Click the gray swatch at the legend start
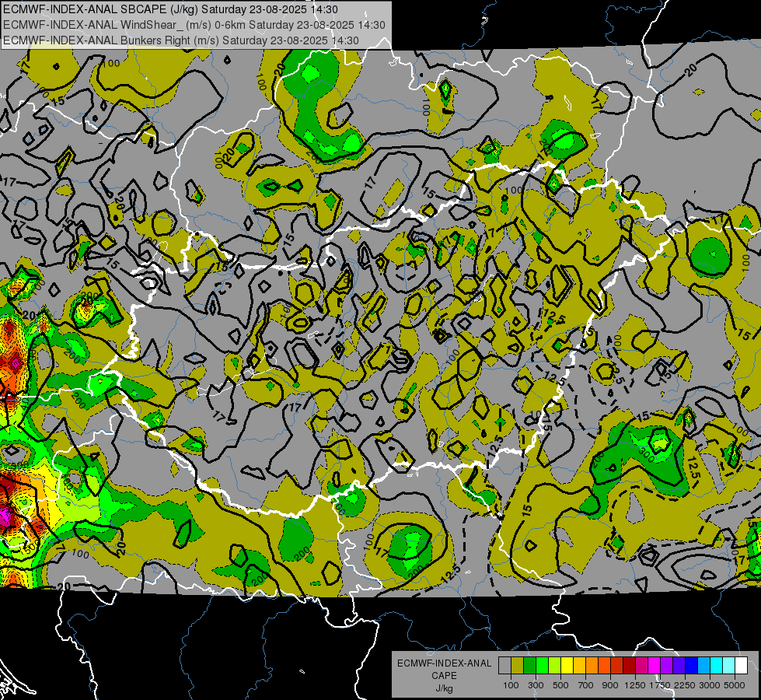This screenshot has height=700, width=761. pos(504,666)
